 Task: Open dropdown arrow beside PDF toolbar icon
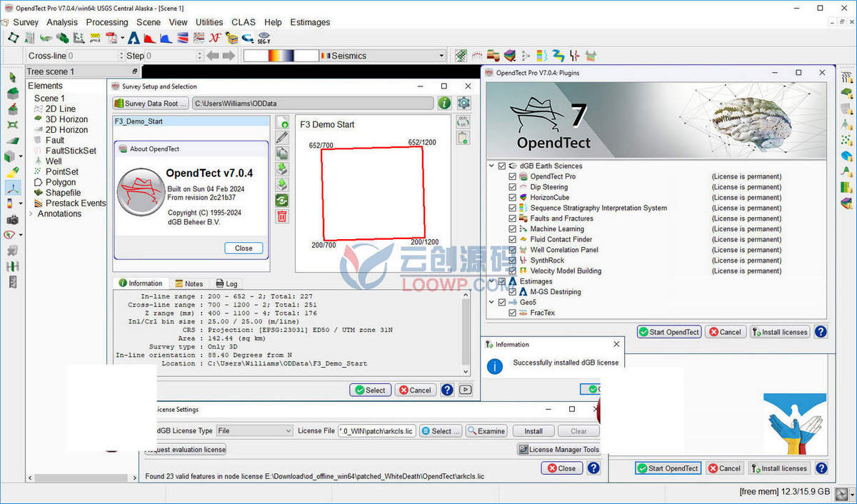click(x=122, y=38)
